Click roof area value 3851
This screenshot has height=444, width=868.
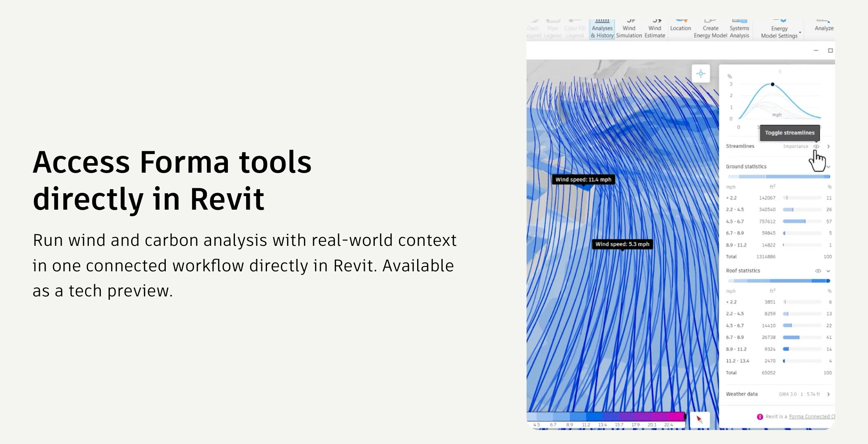[770, 302]
